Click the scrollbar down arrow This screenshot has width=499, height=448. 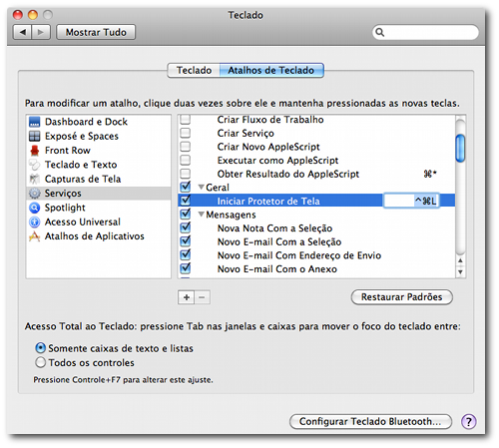click(x=460, y=272)
